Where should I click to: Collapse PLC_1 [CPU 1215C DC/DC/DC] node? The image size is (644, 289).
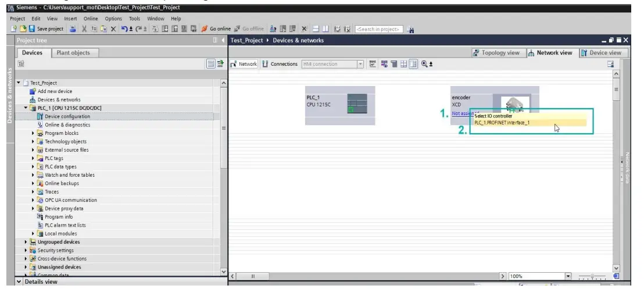point(26,108)
